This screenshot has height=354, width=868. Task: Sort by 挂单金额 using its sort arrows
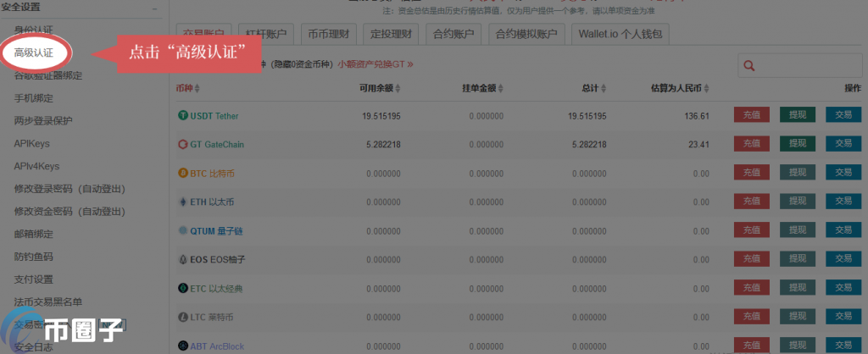(500, 88)
